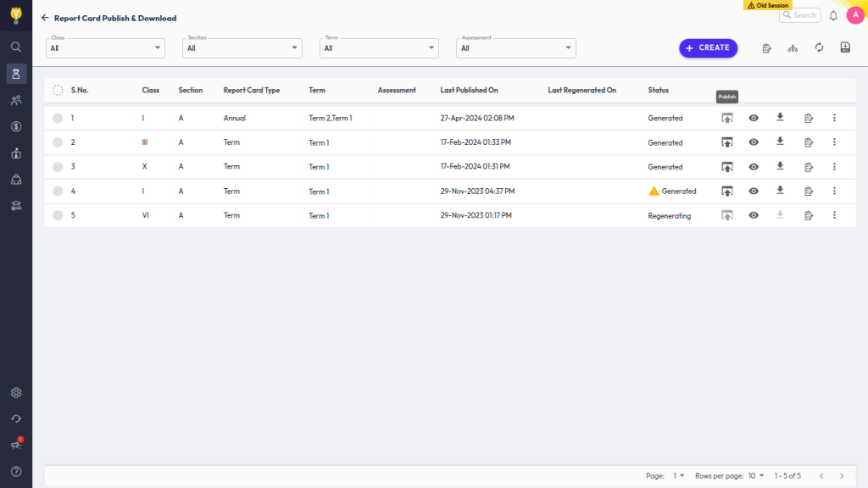View the report card for row 5 via eye icon
Viewport: 868px width, 488px height.
tap(754, 216)
